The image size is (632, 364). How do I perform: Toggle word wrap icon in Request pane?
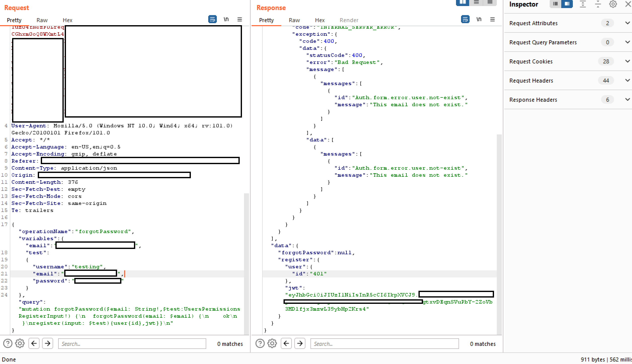coord(212,19)
